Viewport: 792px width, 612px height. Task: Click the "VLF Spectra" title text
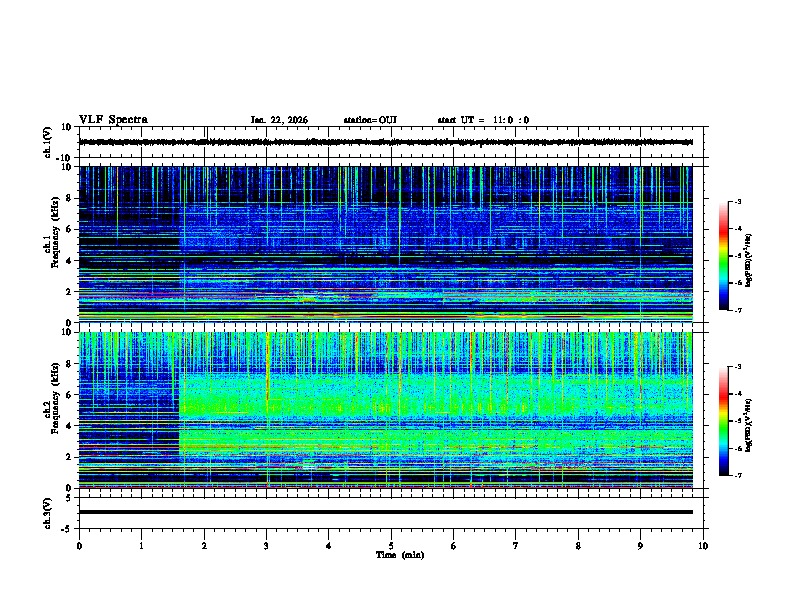point(113,120)
